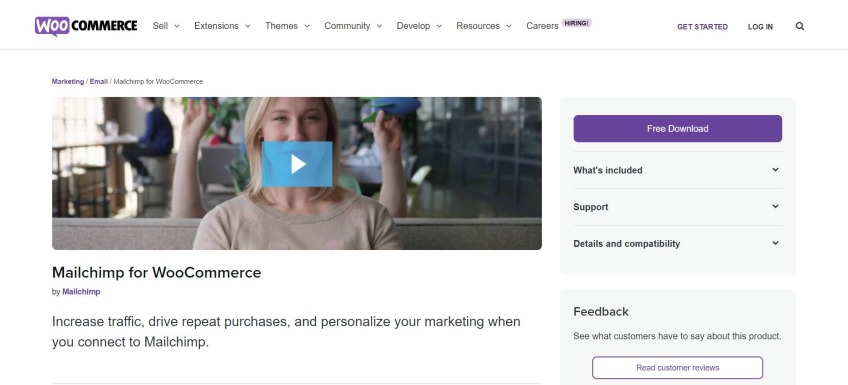Open the Email breadcrumb link
The height and width of the screenshot is (385, 848).
pyautogui.click(x=99, y=82)
